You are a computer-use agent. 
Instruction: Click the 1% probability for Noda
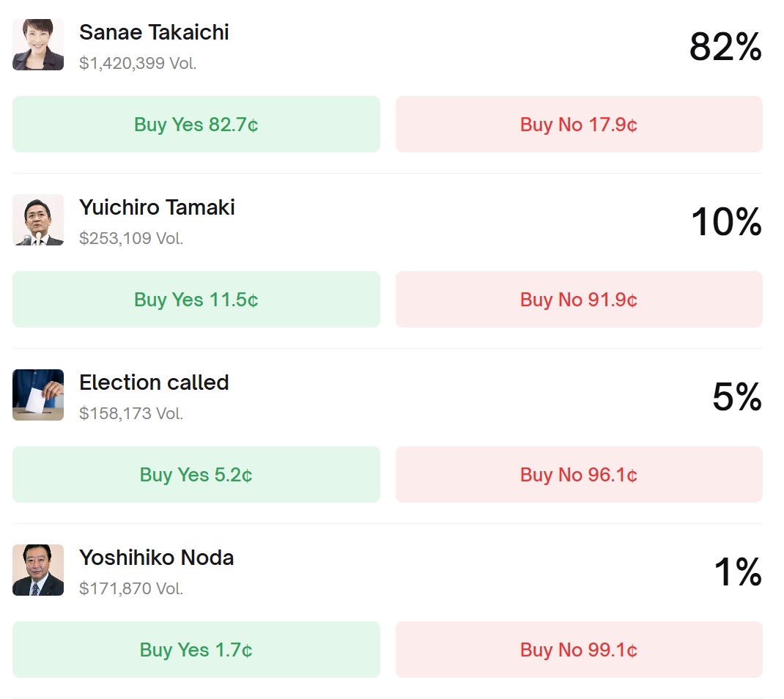[738, 572]
